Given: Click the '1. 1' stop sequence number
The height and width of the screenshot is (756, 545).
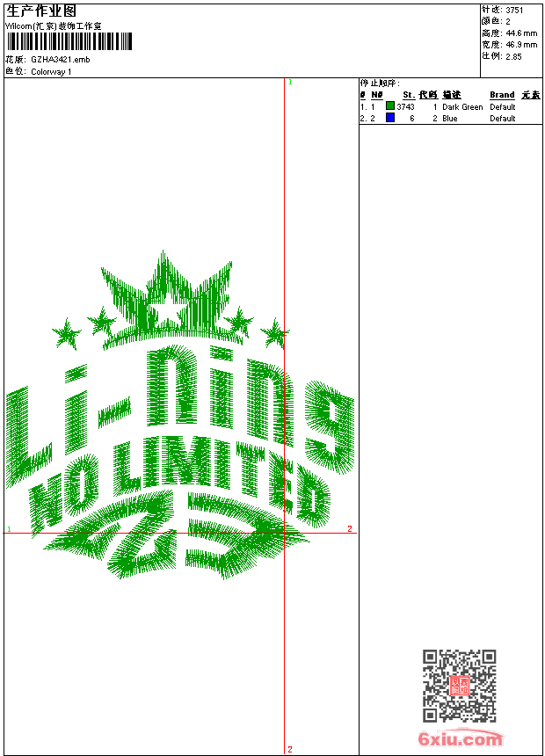Looking at the screenshot, I should point(367,106).
